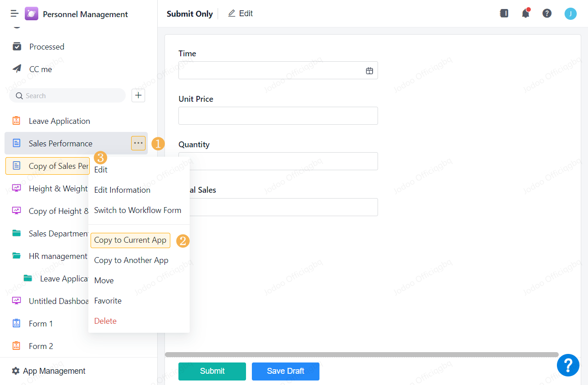588x385 pixels.
Task: Select Switch to Workflow Form from the menu
Action: tap(137, 210)
